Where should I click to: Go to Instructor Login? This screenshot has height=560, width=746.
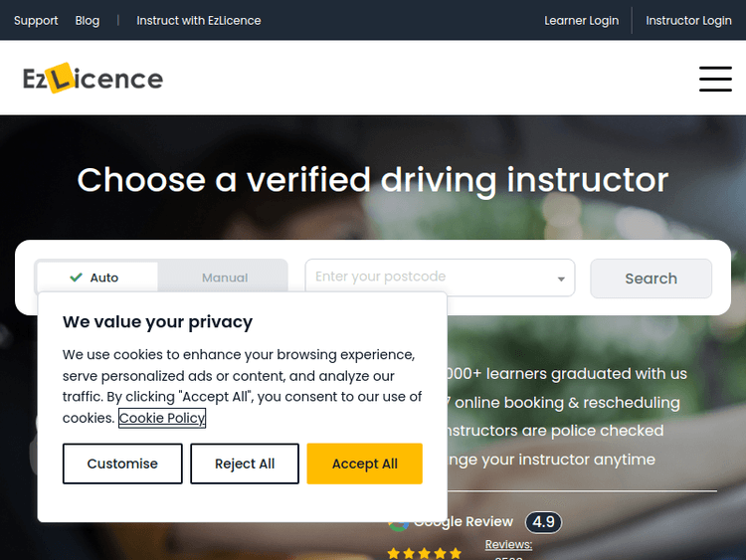tap(688, 21)
